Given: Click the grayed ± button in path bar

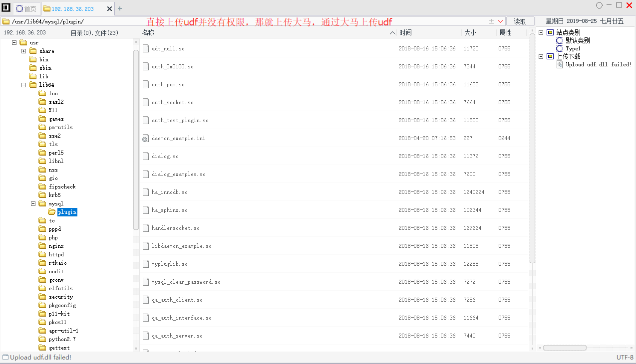Looking at the screenshot, I should coord(491,21).
